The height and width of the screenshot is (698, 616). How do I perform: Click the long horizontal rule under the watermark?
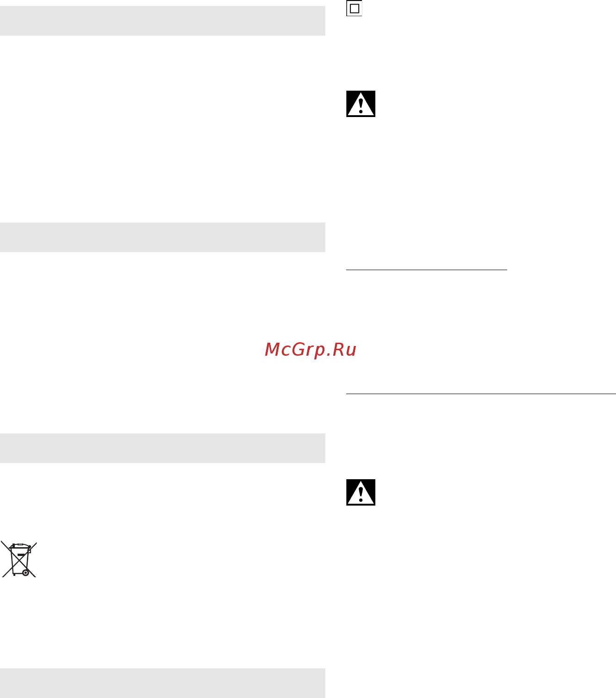point(481,394)
